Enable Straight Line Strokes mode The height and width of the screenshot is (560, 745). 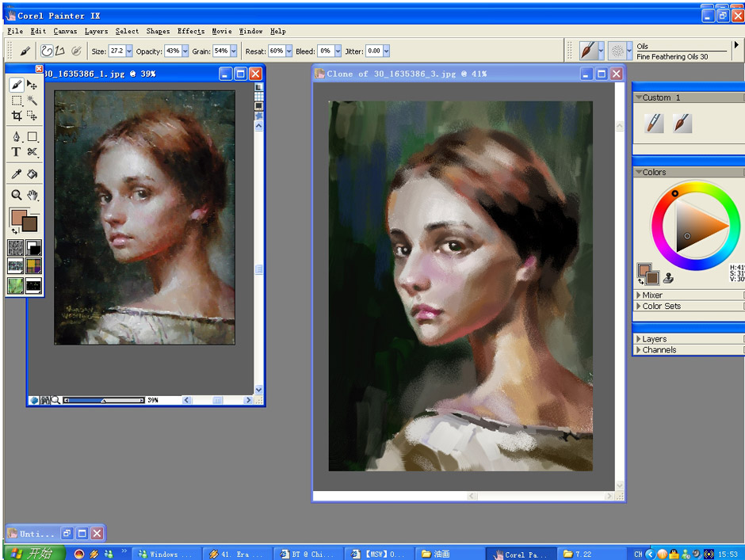coord(60,51)
